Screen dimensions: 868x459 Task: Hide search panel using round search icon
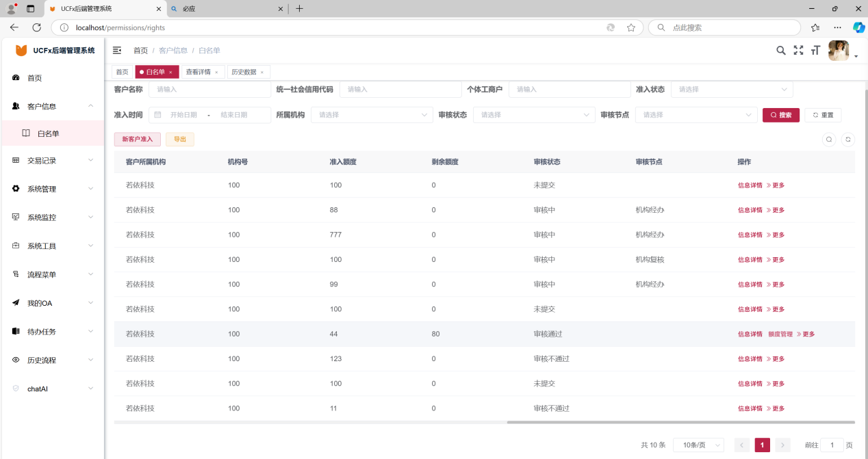point(829,140)
